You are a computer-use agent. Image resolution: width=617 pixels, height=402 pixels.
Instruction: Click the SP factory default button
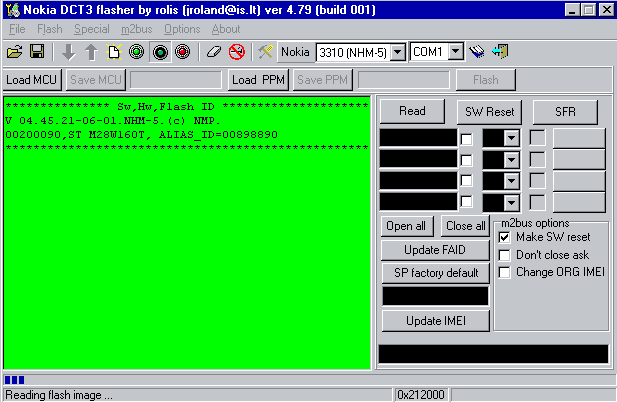coord(435,273)
